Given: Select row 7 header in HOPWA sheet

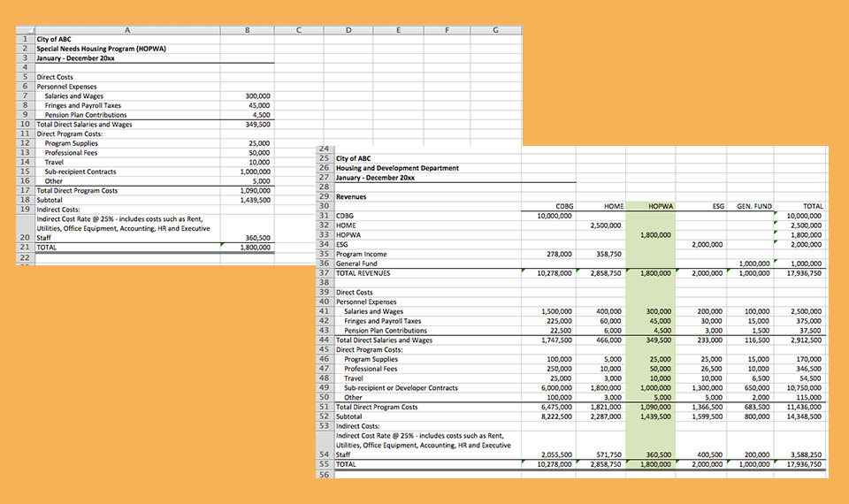Looking at the screenshot, I should tap(26, 95).
